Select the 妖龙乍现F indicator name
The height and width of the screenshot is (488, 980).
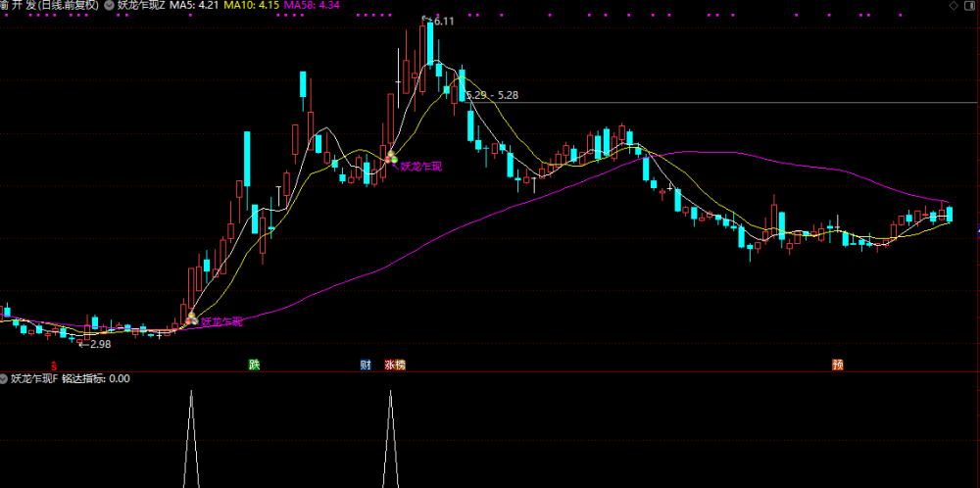pos(33,378)
